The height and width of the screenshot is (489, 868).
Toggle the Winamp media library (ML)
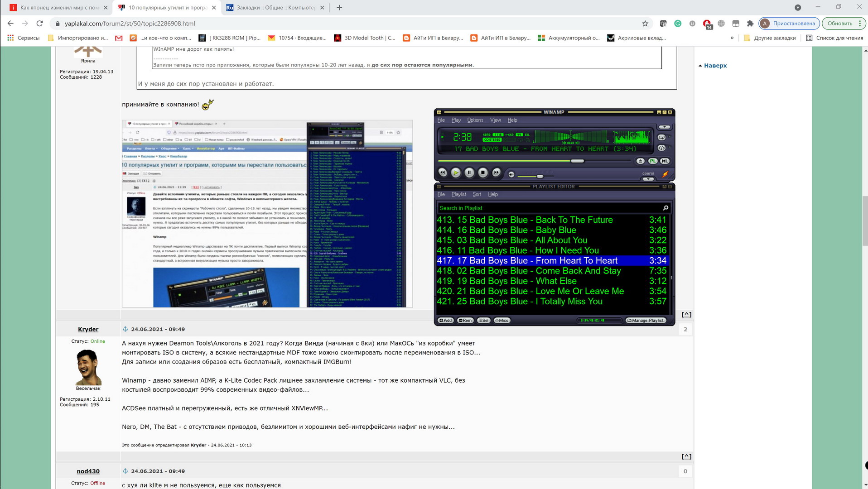[x=664, y=161]
